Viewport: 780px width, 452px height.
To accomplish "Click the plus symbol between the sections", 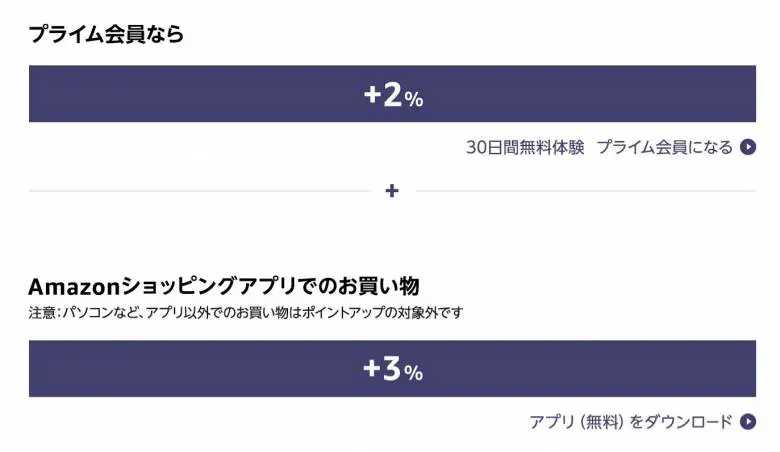I will (392, 190).
